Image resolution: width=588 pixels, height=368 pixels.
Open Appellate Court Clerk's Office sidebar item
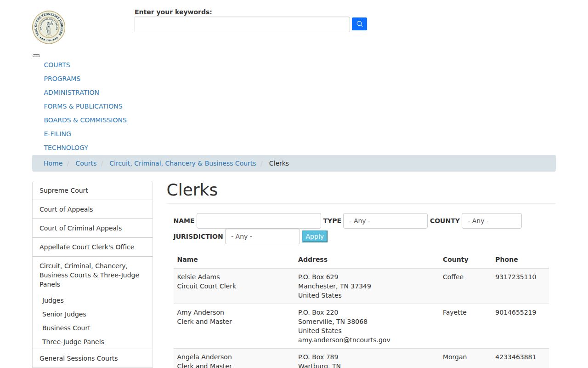92,247
